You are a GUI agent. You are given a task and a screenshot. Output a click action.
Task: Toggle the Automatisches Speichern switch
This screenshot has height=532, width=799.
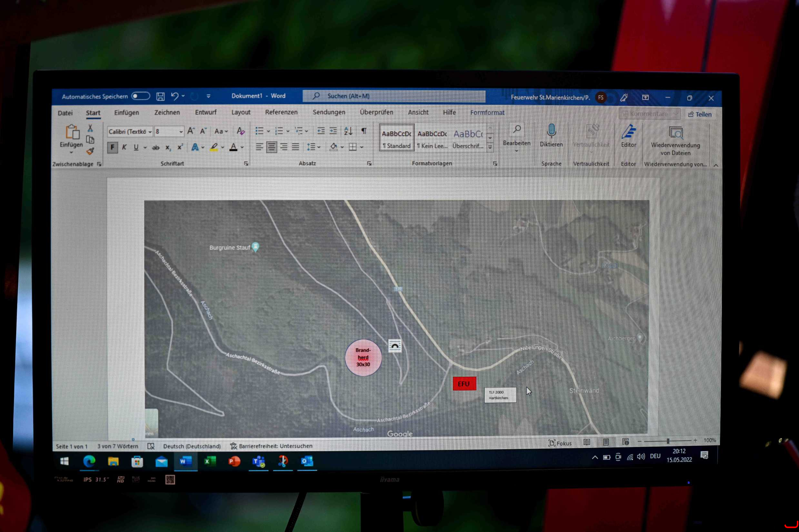(x=141, y=96)
